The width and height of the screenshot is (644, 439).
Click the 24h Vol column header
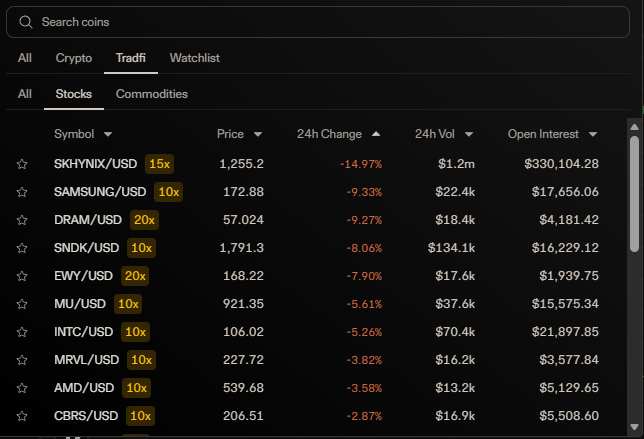point(435,134)
